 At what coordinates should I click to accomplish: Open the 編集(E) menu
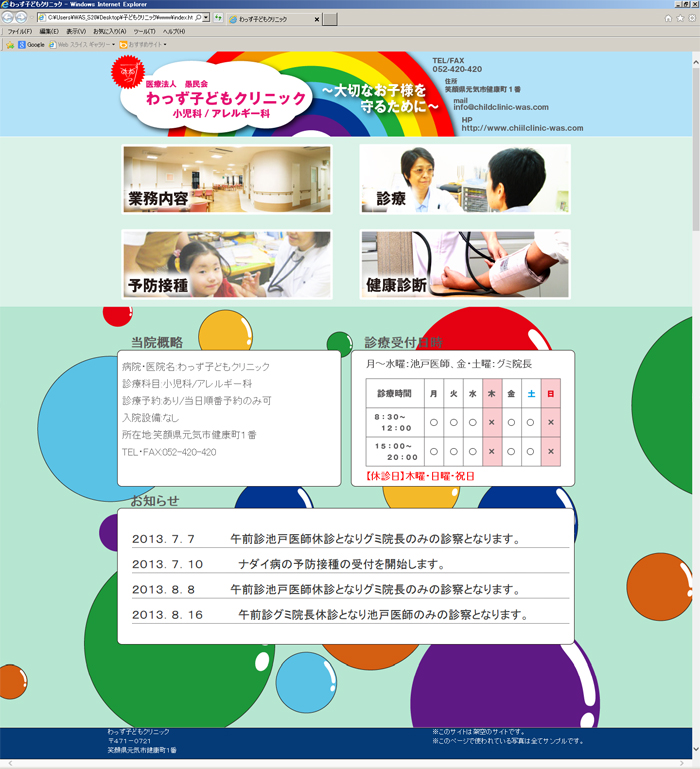(49, 31)
